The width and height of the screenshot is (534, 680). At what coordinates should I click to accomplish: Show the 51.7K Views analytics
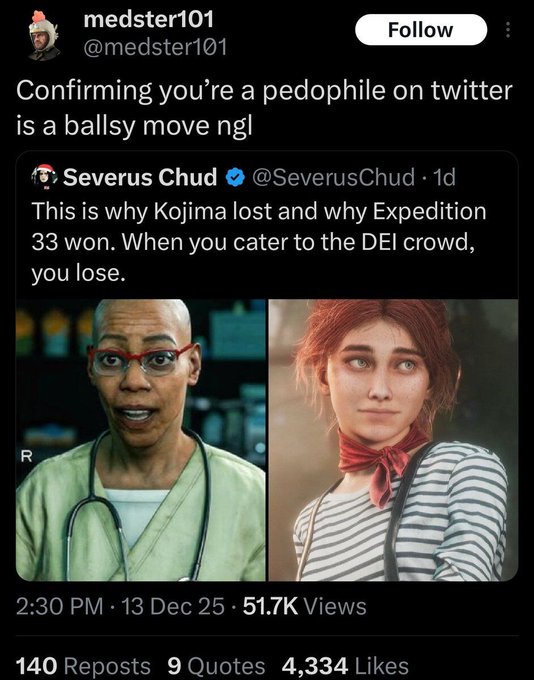(305, 606)
